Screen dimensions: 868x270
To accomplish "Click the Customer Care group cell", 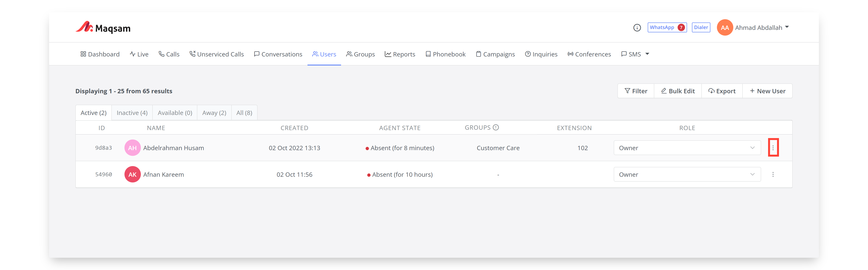I will click(x=498, y=148).
